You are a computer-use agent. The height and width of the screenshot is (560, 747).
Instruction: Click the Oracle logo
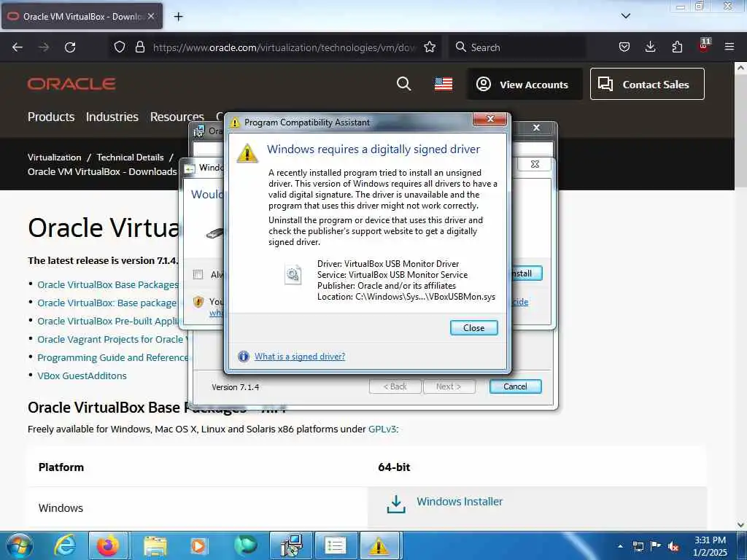[x=71, y=85]
